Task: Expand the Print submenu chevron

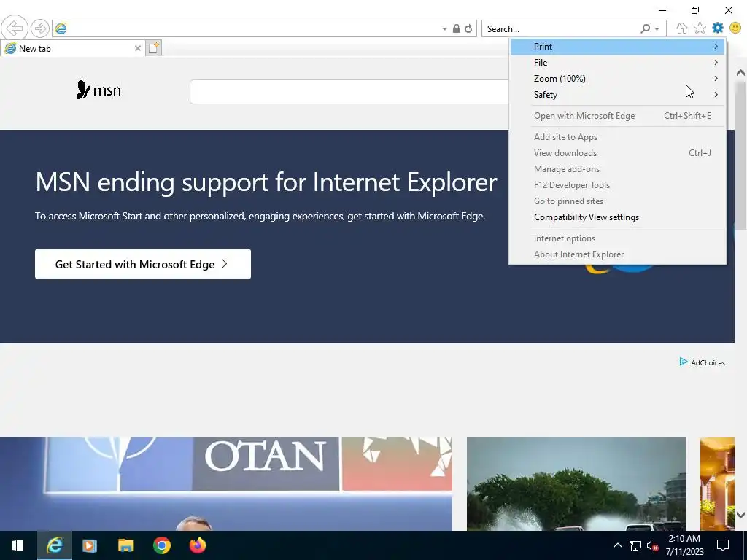Action: [x=716, y=46]
